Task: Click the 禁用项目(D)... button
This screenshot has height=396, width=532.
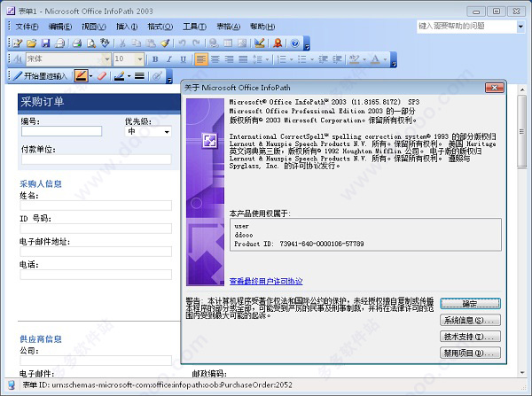Action: tap(470, 353)
